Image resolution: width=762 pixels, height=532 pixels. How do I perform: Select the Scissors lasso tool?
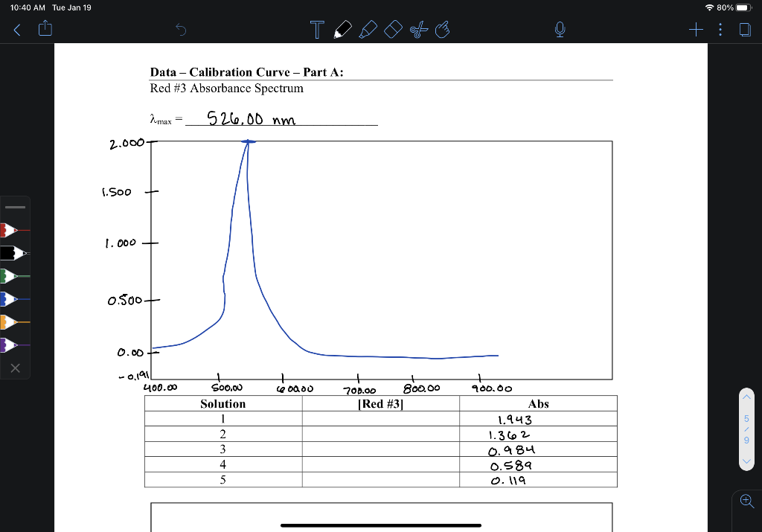tap(418, 30)
